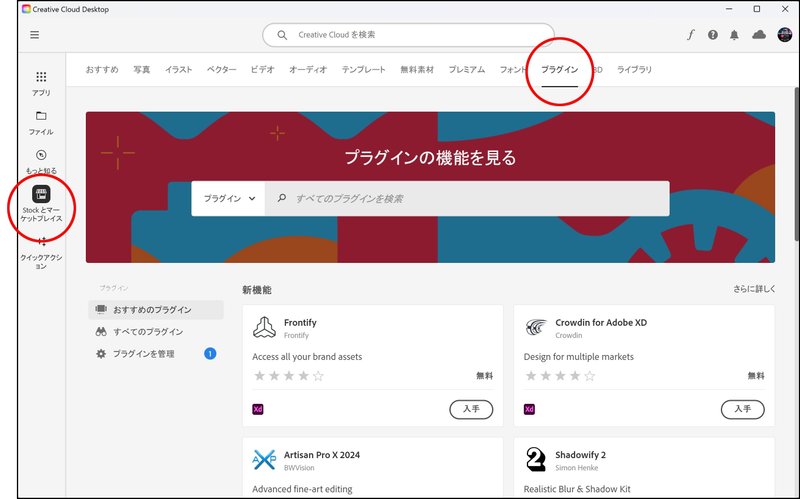
Task: Switch to the プレミアム tab
Action: coord(466,69)
